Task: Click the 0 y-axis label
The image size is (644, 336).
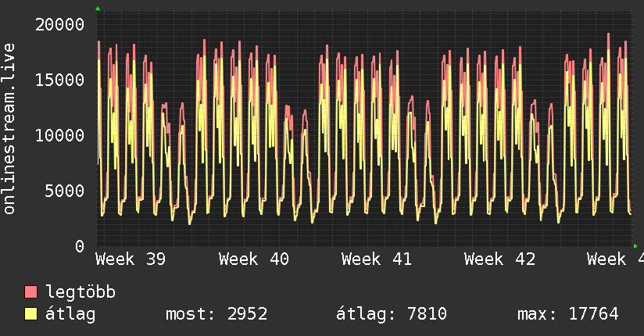Action: coord(80,246)
